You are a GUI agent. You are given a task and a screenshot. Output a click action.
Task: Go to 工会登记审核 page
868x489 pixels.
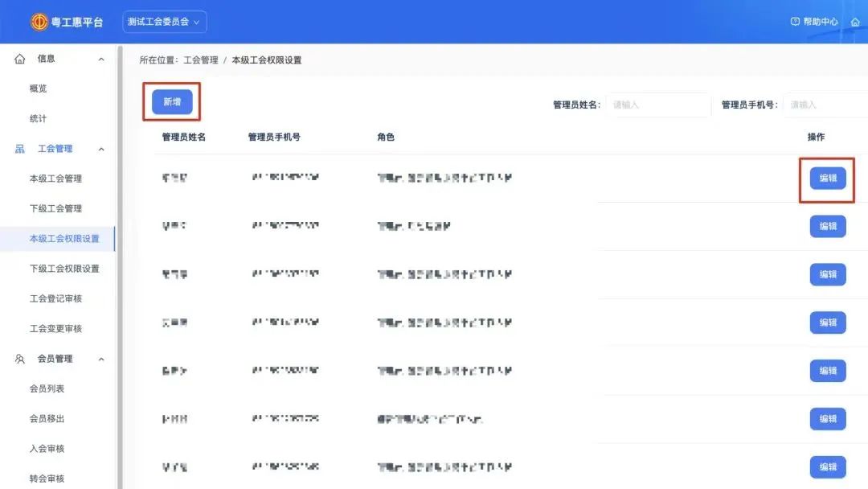tap(55, 298)
